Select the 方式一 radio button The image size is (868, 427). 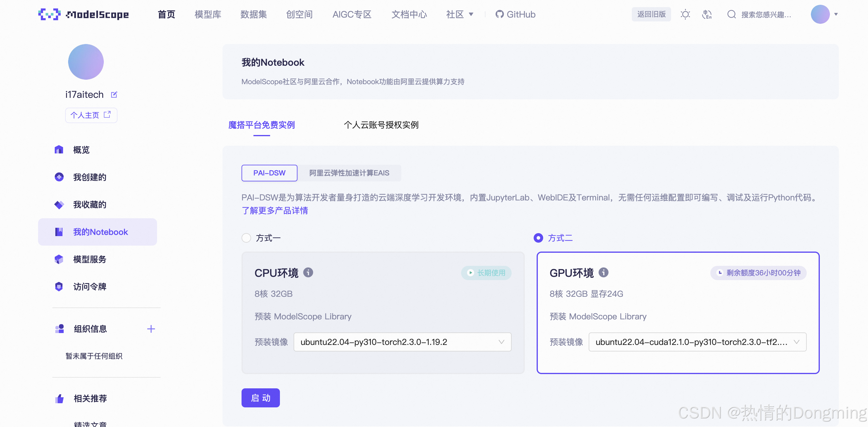pos(246,238)
